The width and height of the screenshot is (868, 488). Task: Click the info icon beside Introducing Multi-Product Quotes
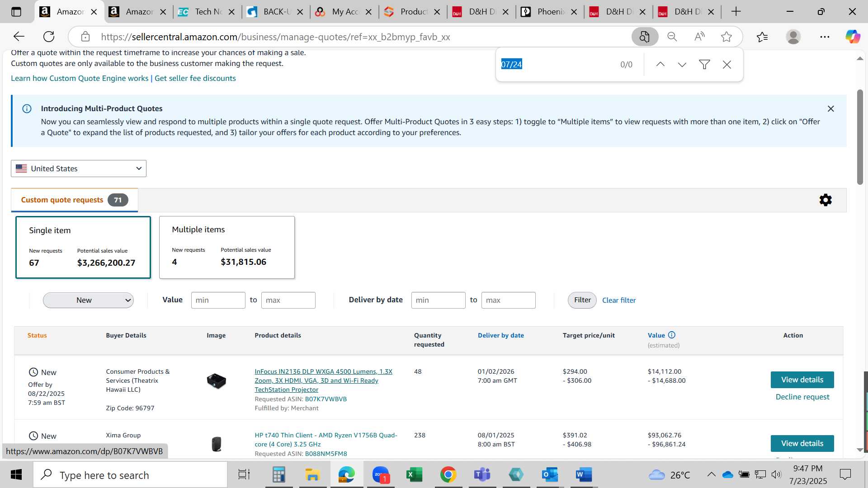click(x=27, y=108)
